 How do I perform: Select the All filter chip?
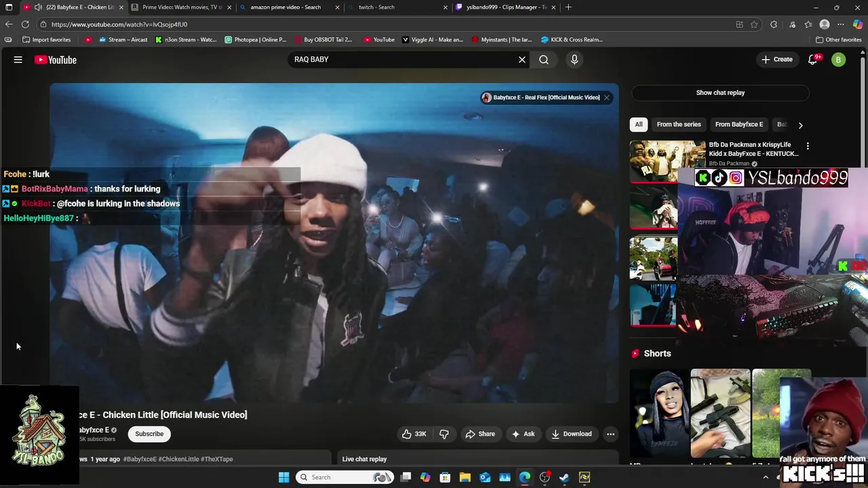point(638,125)
